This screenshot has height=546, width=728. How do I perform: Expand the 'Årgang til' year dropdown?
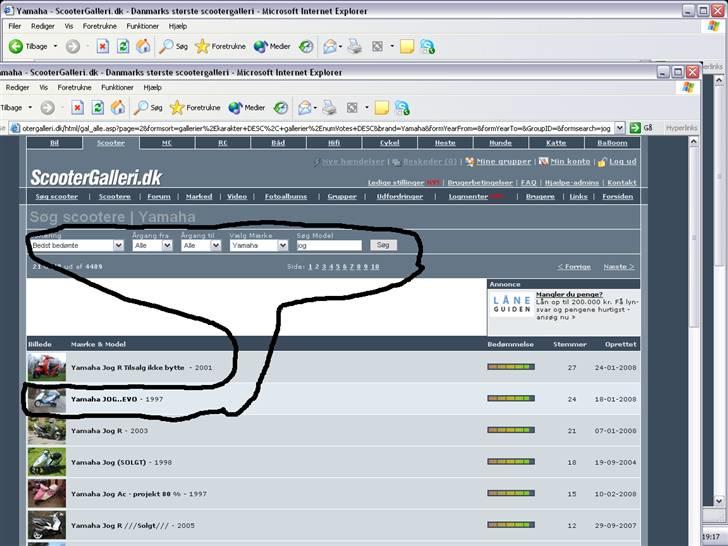[x=201, y=245]
